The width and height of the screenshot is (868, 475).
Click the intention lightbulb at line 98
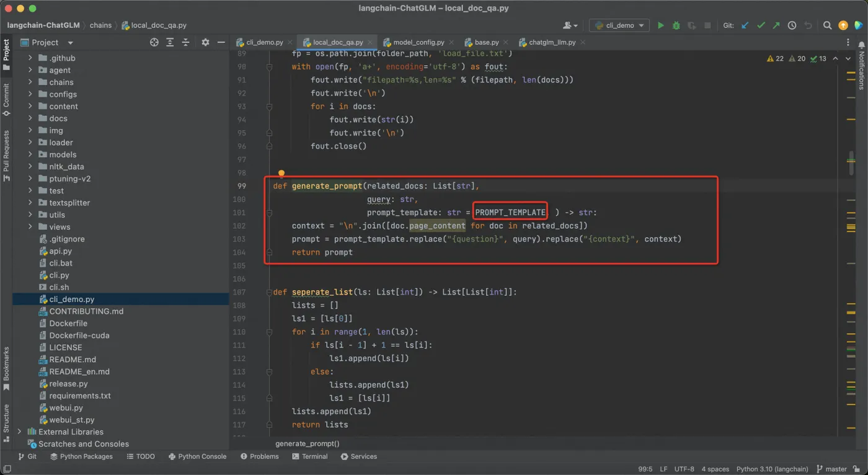281,174
